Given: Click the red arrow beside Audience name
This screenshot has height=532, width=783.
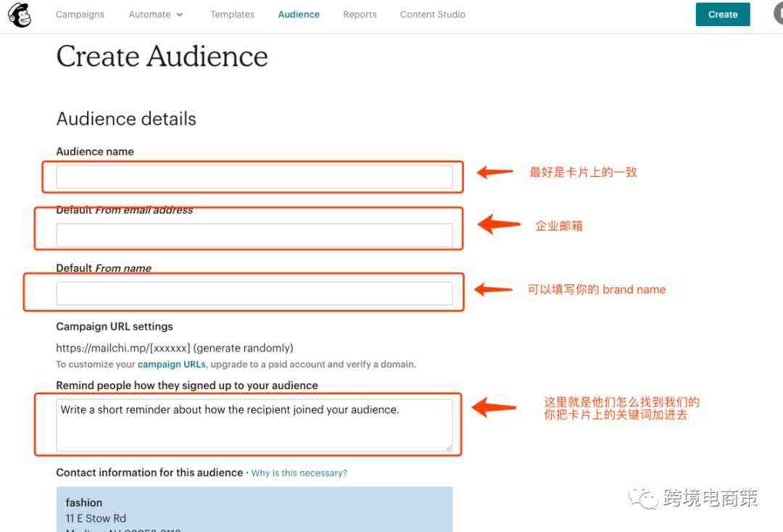Looking at the screenshot, I should (x=494, y=173).
